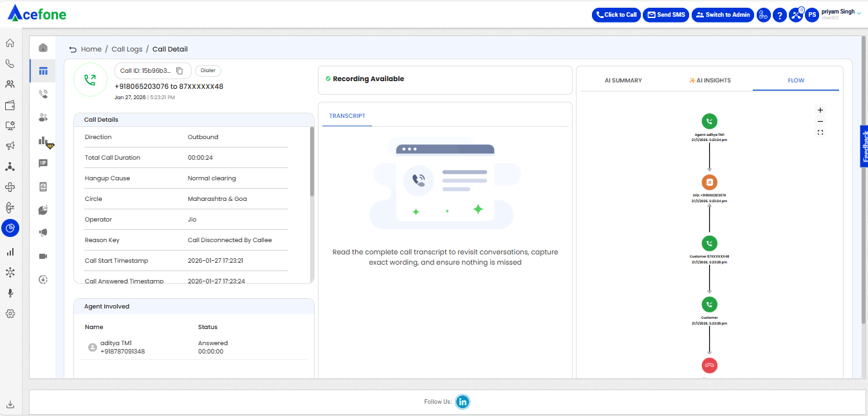The height and width of the screenshot is (416, 868).
Task: Zoom in on the flow diagram with plus
Action: coord(820,110)
